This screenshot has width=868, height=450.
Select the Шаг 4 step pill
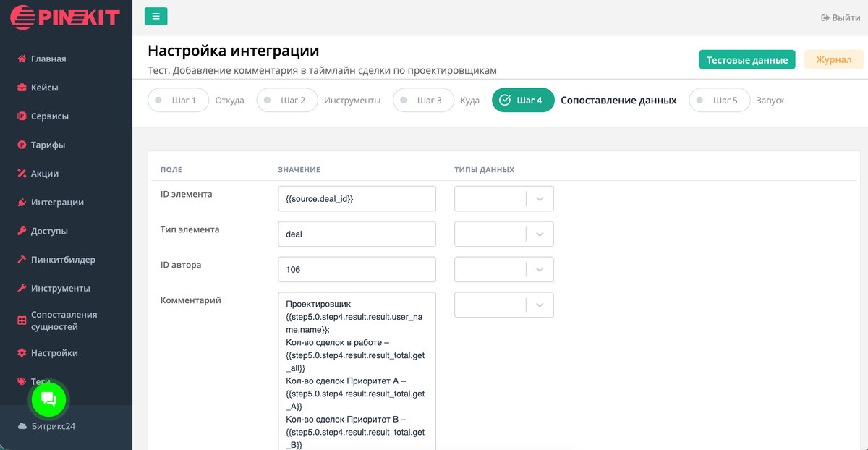point(523,101)
